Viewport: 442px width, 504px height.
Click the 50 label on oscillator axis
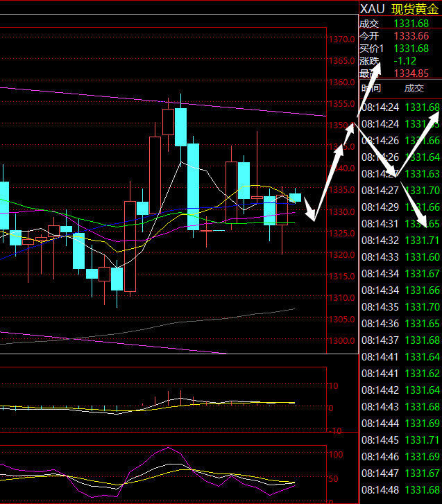point(333,478)
